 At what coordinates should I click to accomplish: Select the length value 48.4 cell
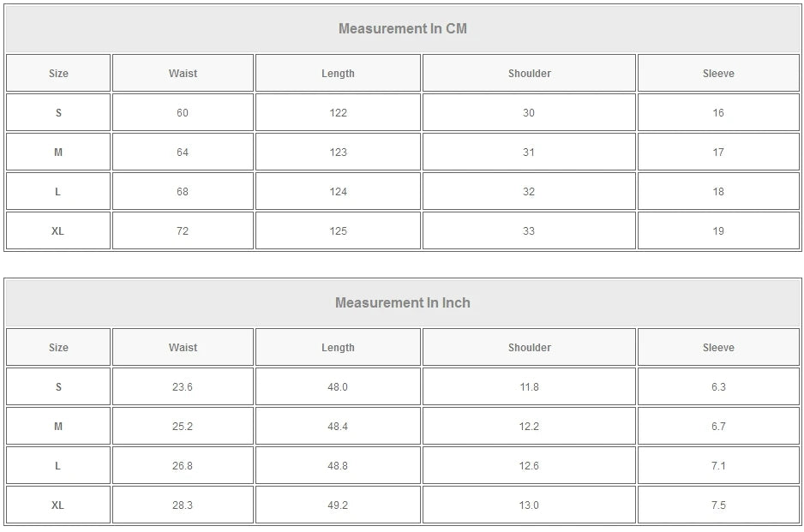[338, 427]
